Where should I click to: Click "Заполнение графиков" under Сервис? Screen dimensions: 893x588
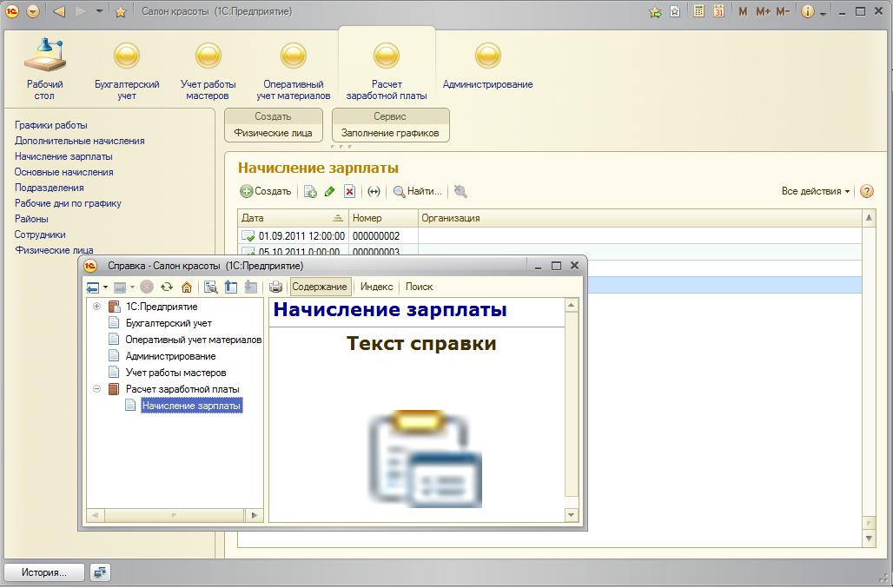[x=390, y=133]
